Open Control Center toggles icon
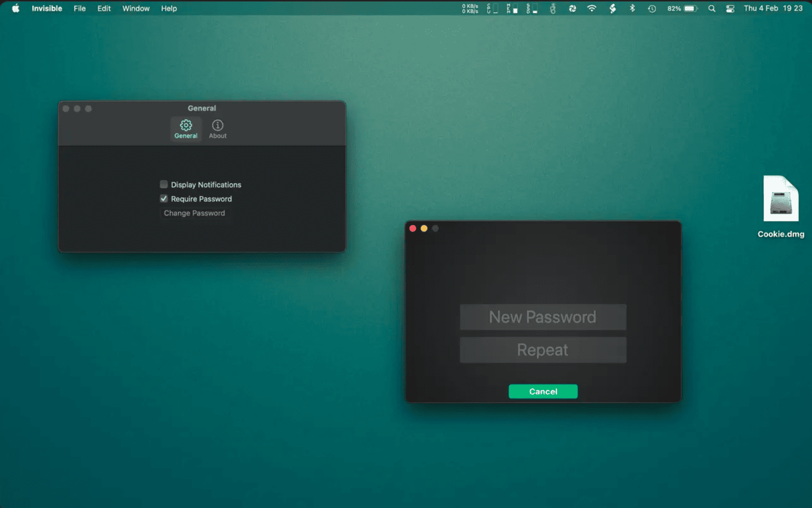 coord(730,8)
